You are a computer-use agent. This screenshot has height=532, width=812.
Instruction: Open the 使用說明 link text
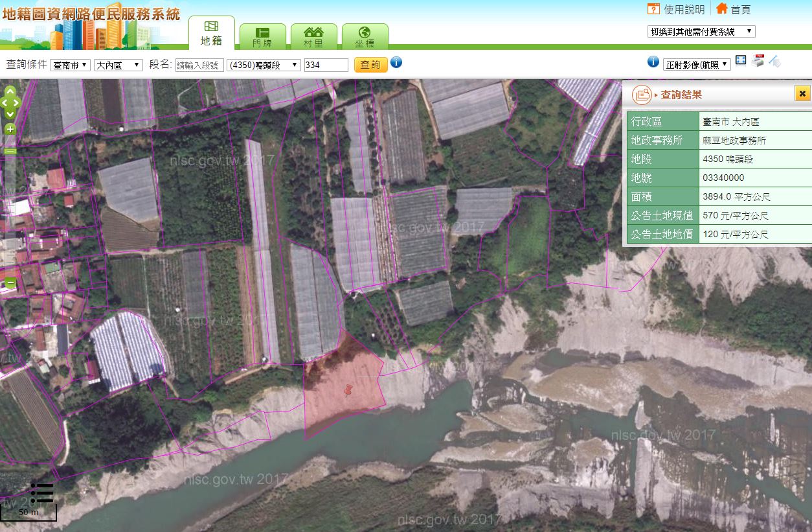[x=684, y=10]
